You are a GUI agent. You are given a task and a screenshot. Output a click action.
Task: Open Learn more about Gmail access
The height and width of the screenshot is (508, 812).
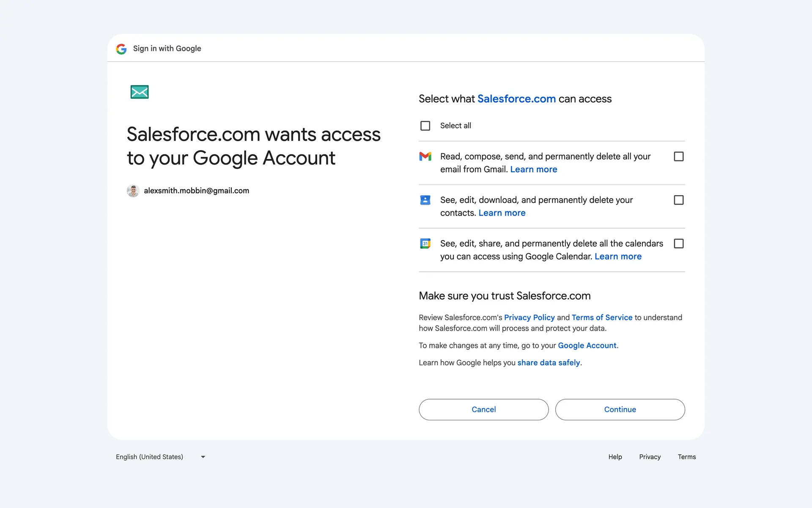point(533,170)
